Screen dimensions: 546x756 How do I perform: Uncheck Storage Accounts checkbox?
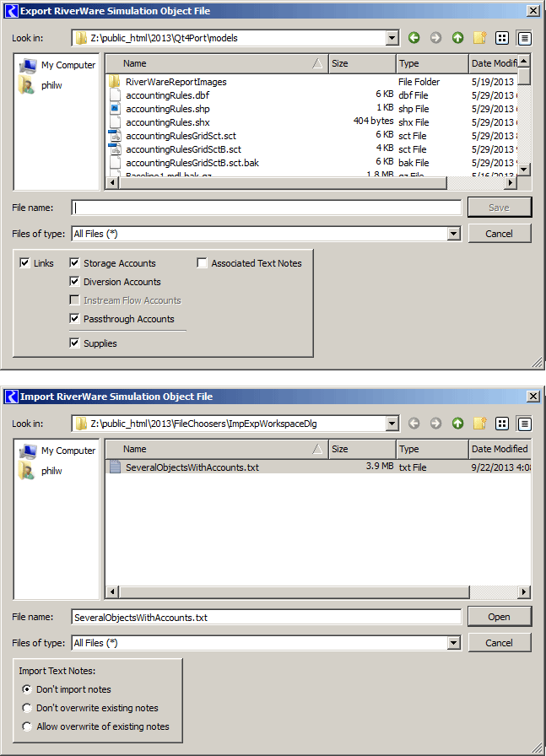click(x=74, y=262)
